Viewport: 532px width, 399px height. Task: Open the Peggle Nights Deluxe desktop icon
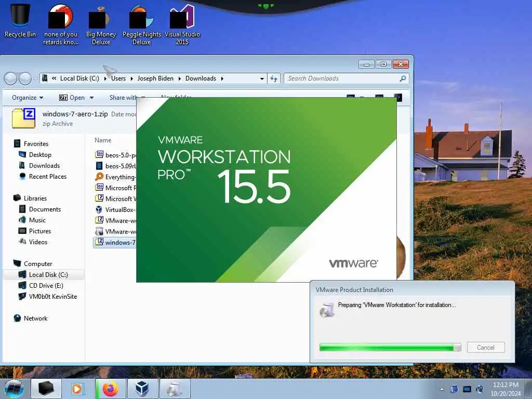click(x=141, y=26)
